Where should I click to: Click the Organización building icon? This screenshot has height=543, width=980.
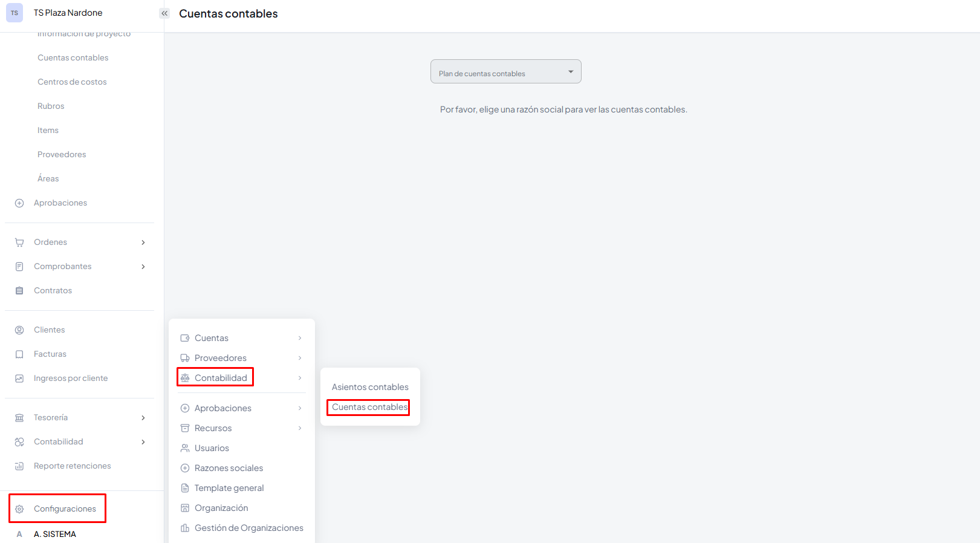point(185,508)
